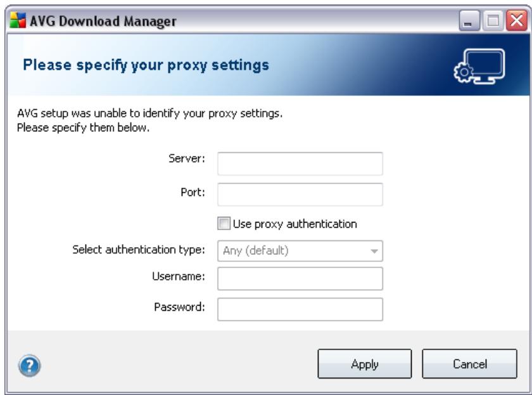
Task: Click the 'Password:' label
Action: [x=179, y=307]
